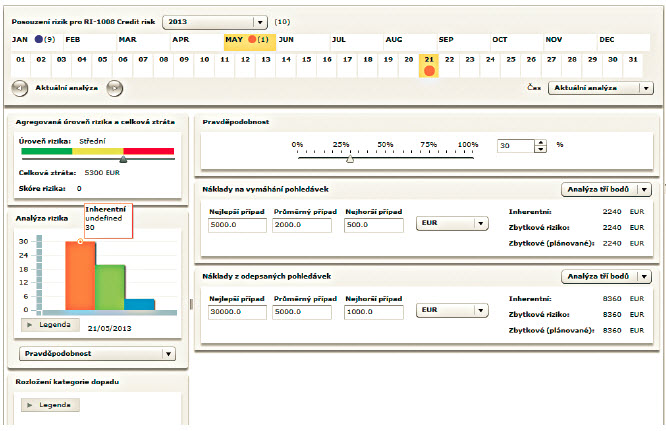The image size is (666, 431).
Task: Click Nejhorší případ field with 1000.0
Action: point(374,312)
